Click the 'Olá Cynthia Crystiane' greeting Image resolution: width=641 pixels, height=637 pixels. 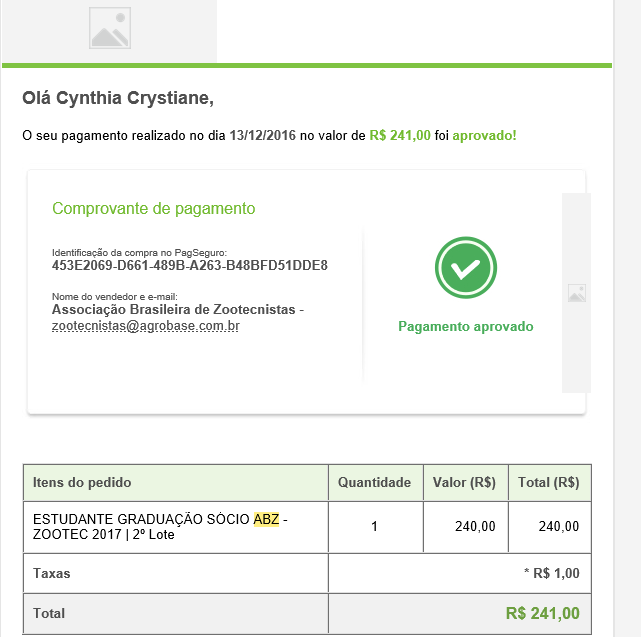(x=118, y=98)
